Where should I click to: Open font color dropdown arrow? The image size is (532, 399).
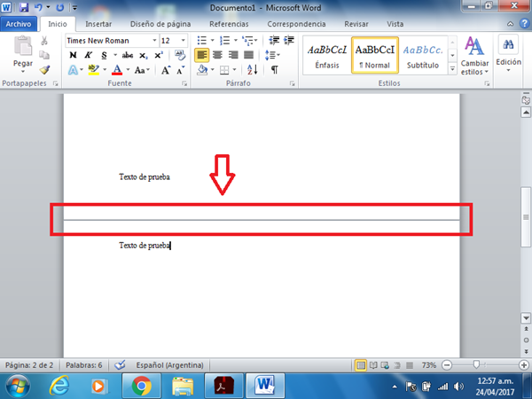coord(128,70)
